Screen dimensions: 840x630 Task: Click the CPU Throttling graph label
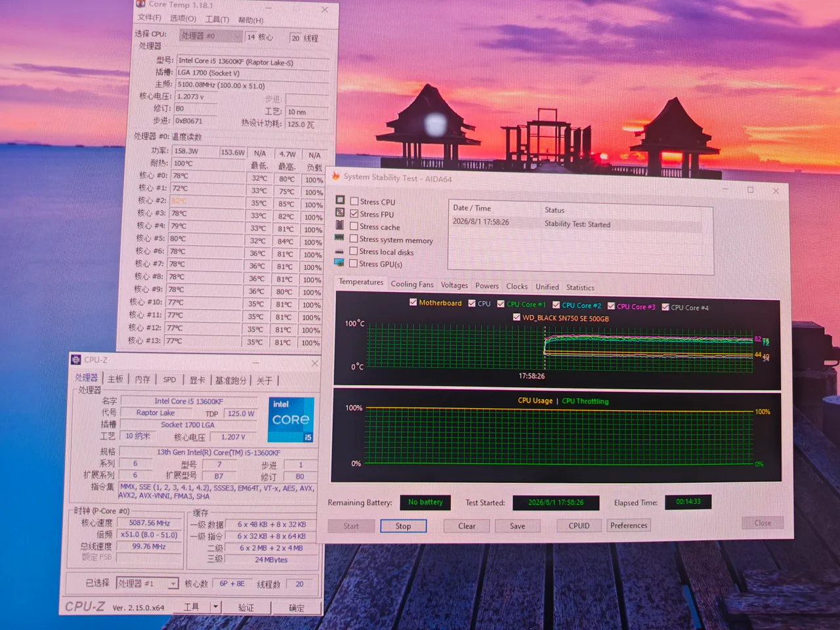click(585, 401)
